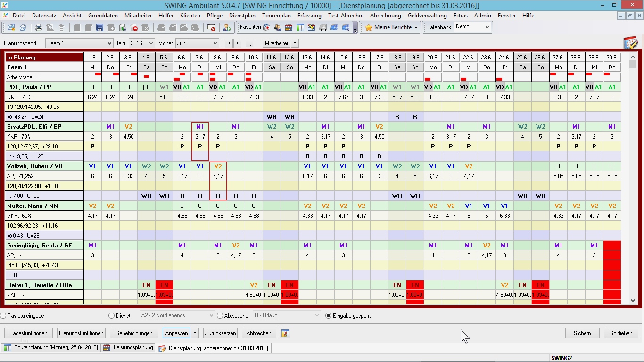Open the Planungsbezirk Team 1 dropdown

click(79, 43)
